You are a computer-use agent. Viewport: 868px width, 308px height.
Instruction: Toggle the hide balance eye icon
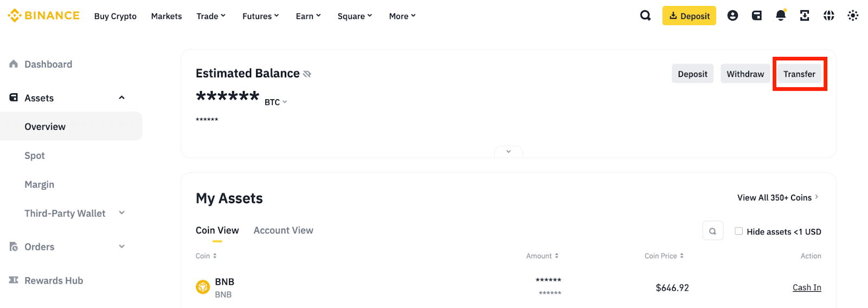click(x=307, y=74)
